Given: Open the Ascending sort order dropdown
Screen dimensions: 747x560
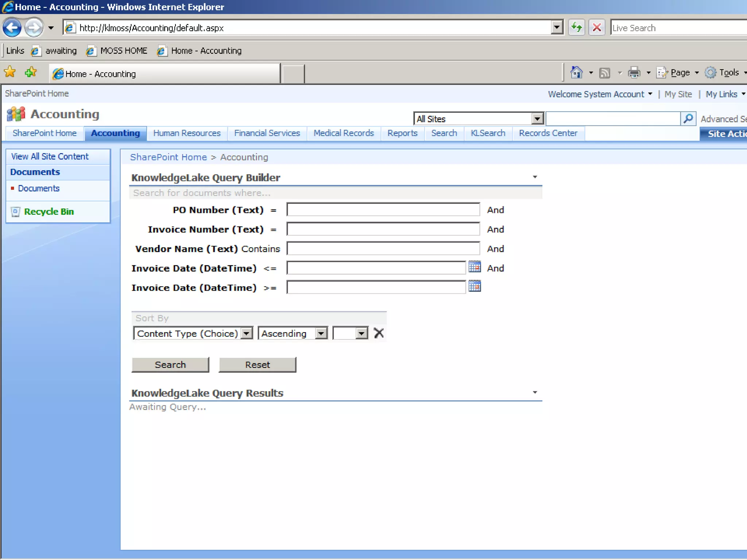Looking at the screenshot, I should pyautogui.click(x=321, y=333).
